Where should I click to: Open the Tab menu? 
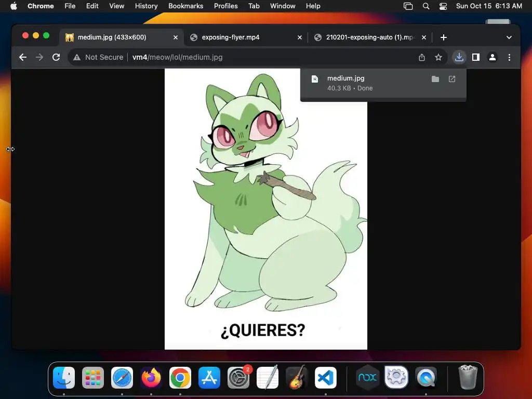(254, 6)
